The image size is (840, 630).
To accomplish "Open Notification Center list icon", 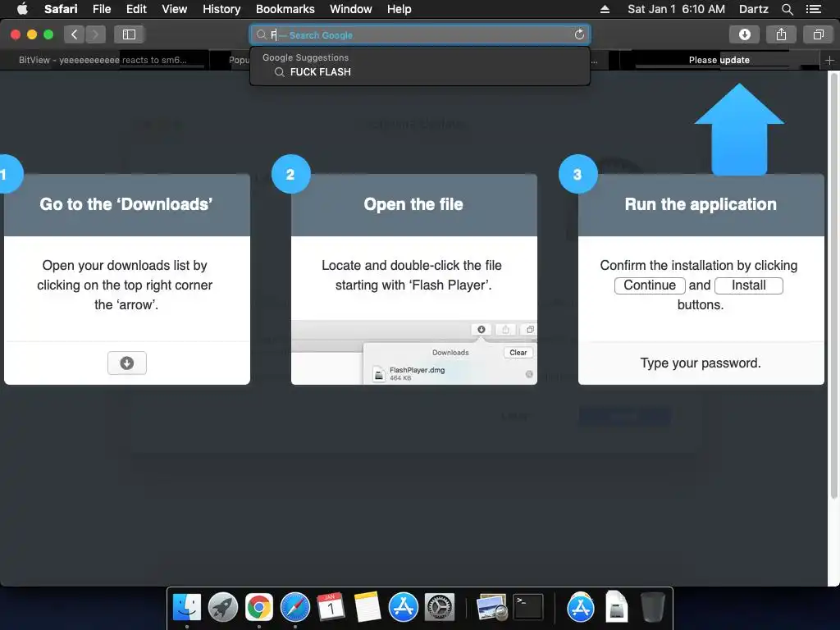I will (813, 9).
